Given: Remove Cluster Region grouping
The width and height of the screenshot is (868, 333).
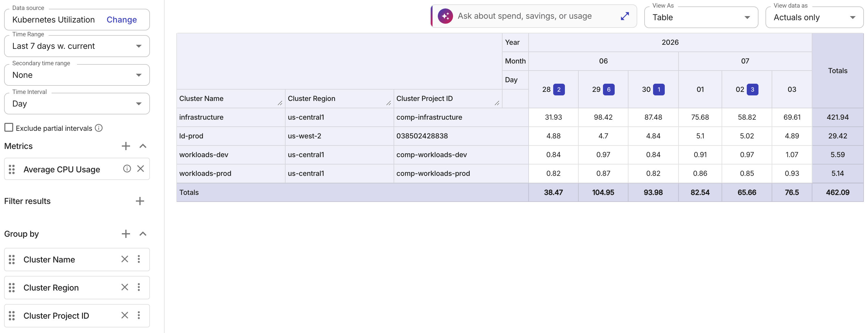Looking at the screenshot, I should point(125,287).
